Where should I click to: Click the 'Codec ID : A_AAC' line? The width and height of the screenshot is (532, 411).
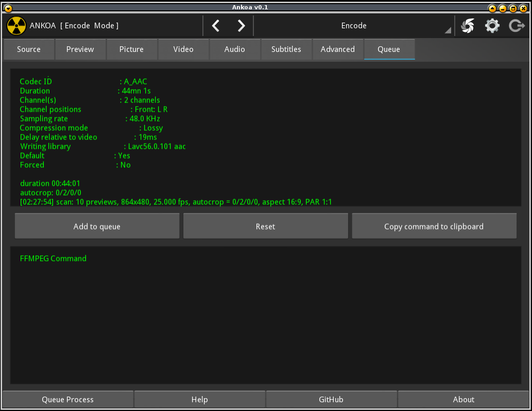coord(83,82)
